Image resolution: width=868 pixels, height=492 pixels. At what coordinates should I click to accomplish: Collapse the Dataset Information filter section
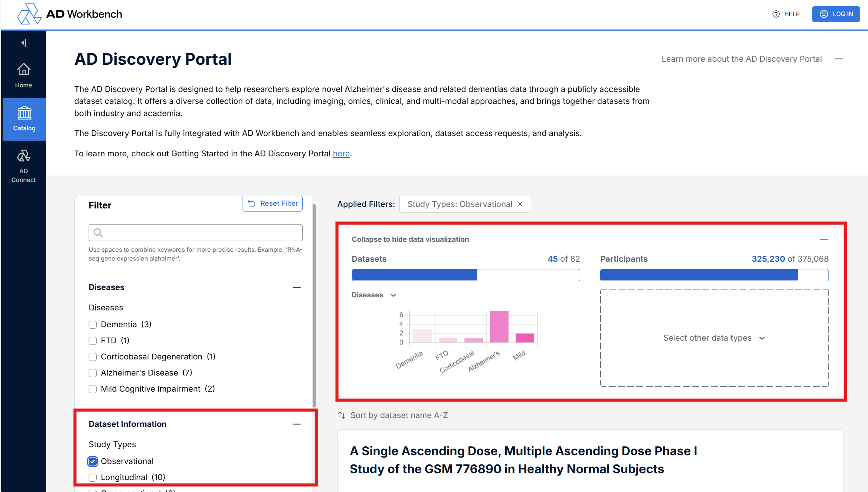[x=296, y=424]
